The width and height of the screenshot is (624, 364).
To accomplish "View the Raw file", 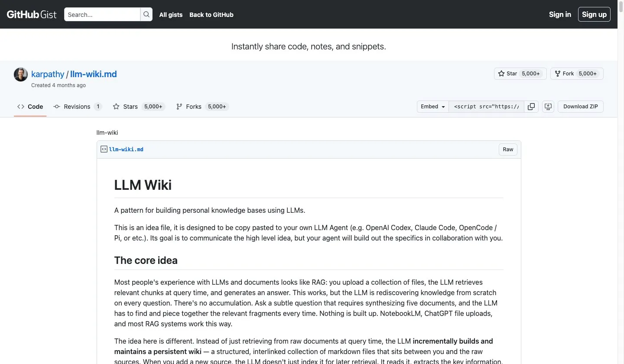I will 508,149.
